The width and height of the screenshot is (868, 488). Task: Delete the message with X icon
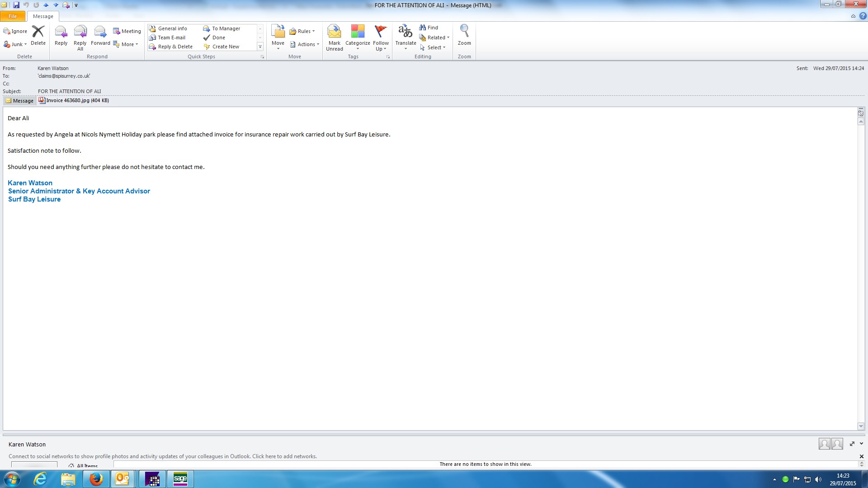(38, 32)
